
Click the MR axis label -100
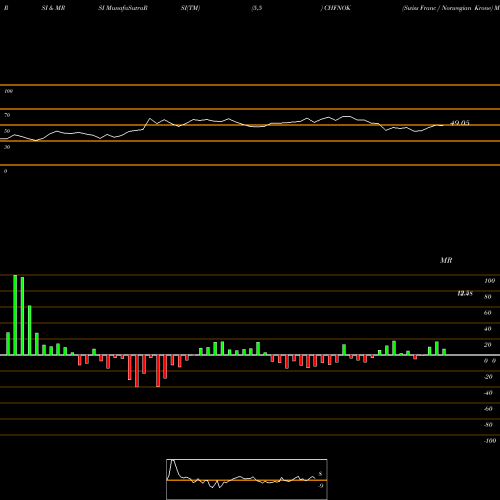tap(490, 441)
